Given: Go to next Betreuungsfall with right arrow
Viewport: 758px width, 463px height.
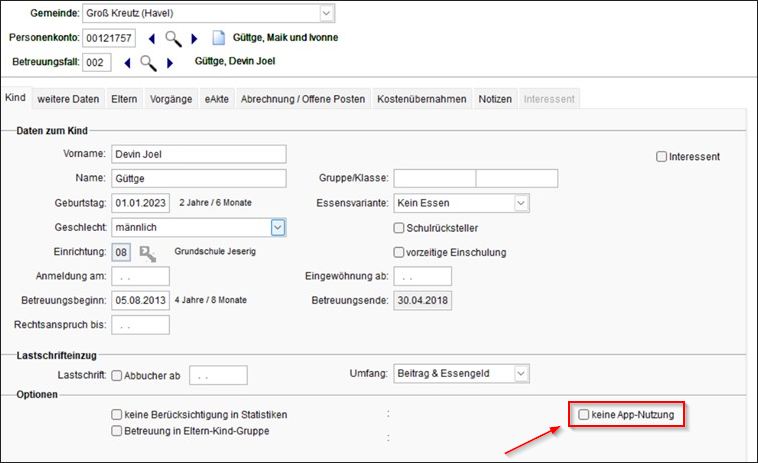Looking at the screenshot, I should click(170, 62).
